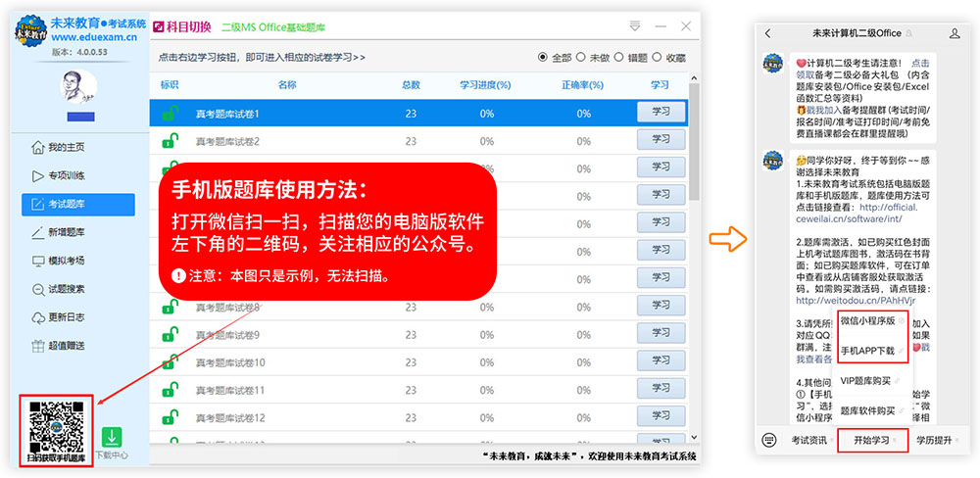Open 我的主页 home icon in sidebar
The height and width of the screenshot is (478, 980).
38,148
